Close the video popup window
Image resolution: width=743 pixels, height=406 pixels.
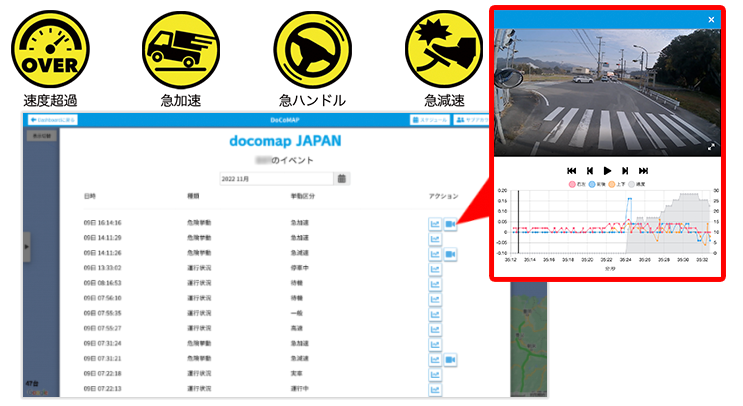(711, 19)
